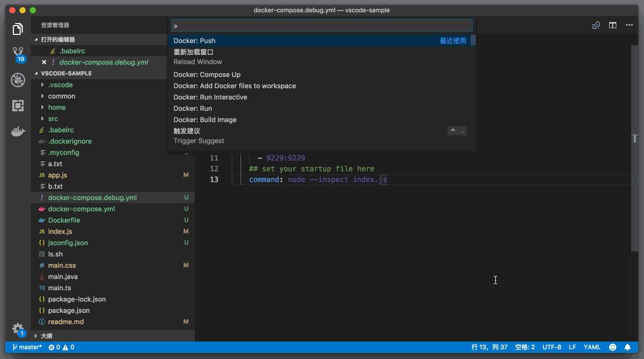Open the Extensions view icon

point(18,106)
